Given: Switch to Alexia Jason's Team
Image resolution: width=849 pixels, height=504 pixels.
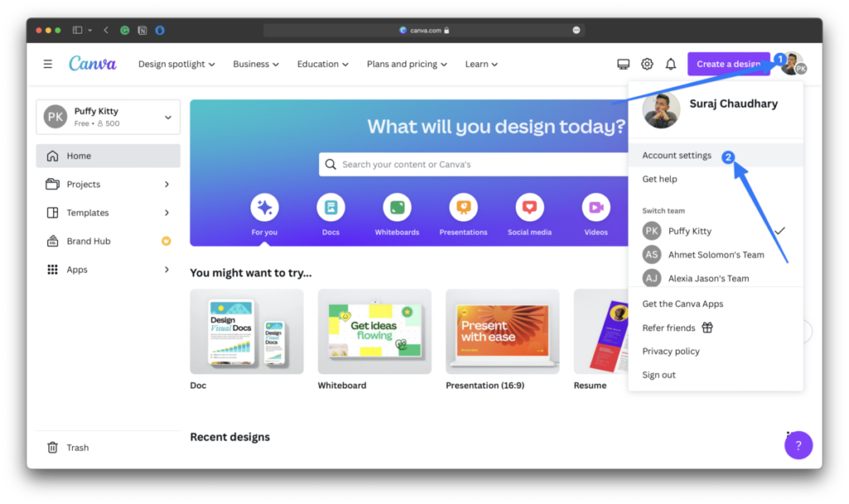Looking at the screenshot, I should (716, 279).
